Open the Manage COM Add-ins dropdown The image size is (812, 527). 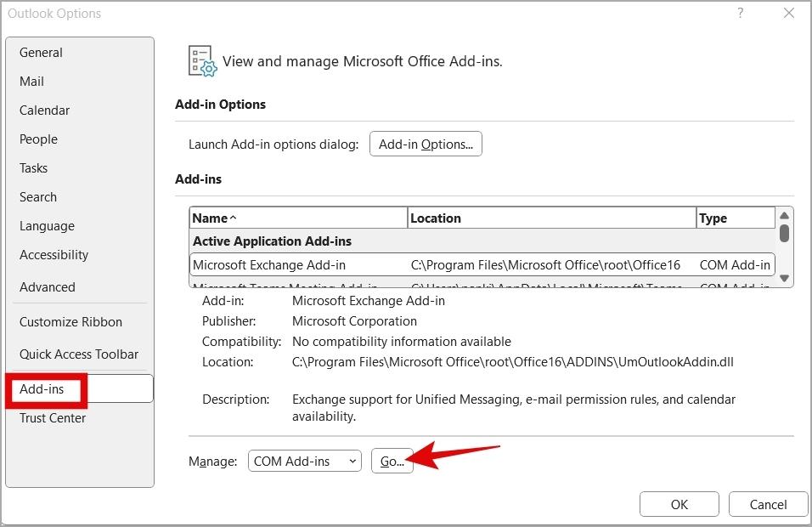coord(304,462)
